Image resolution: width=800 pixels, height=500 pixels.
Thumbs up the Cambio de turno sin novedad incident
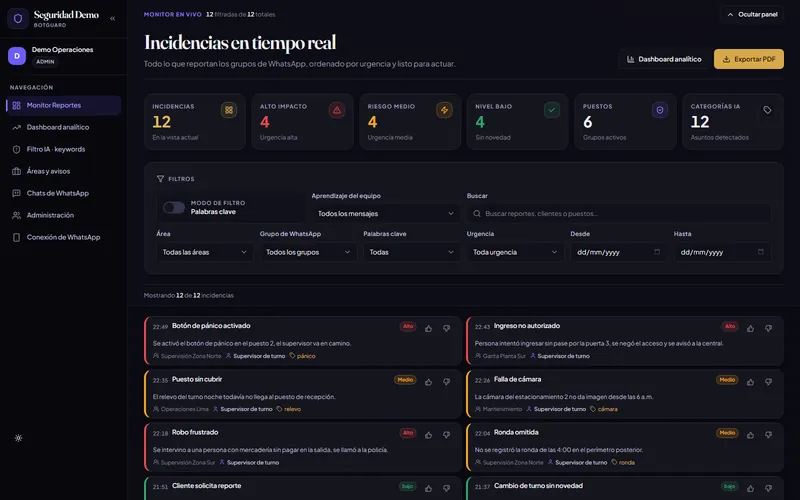pyautogui.click(x=751, y=488)
